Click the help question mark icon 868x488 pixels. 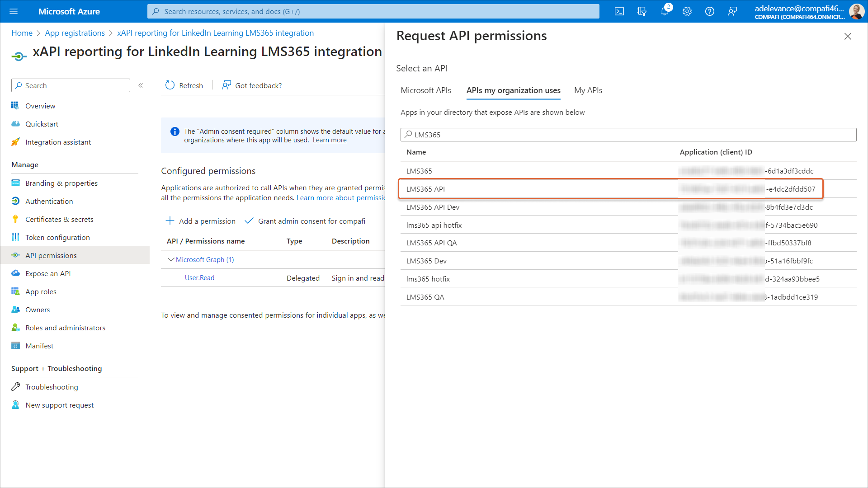710,11
